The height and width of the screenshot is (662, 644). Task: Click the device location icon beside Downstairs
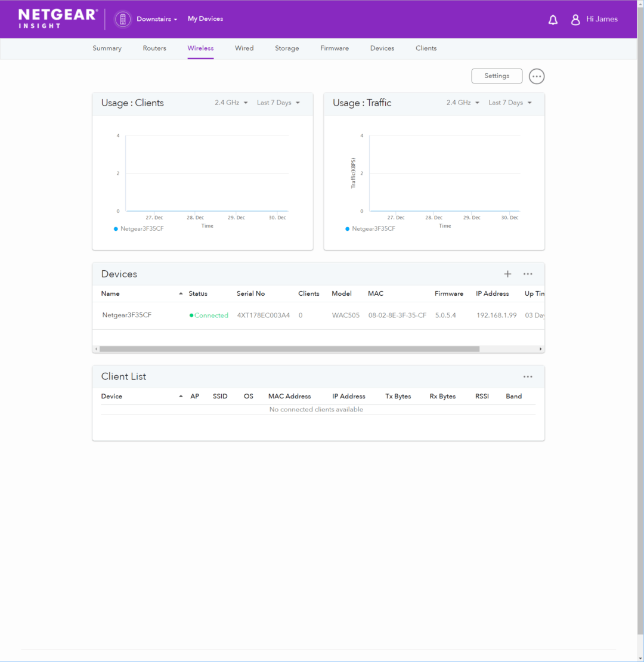tap(123, 18)
